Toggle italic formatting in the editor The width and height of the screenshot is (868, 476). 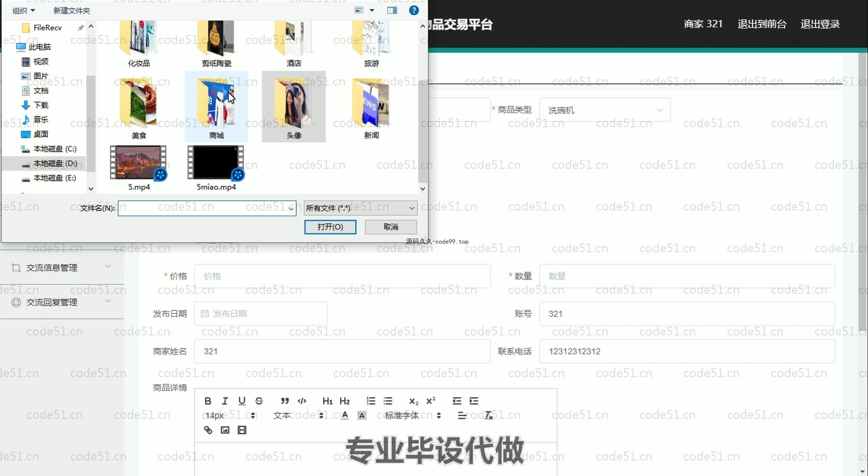(225, 401)
